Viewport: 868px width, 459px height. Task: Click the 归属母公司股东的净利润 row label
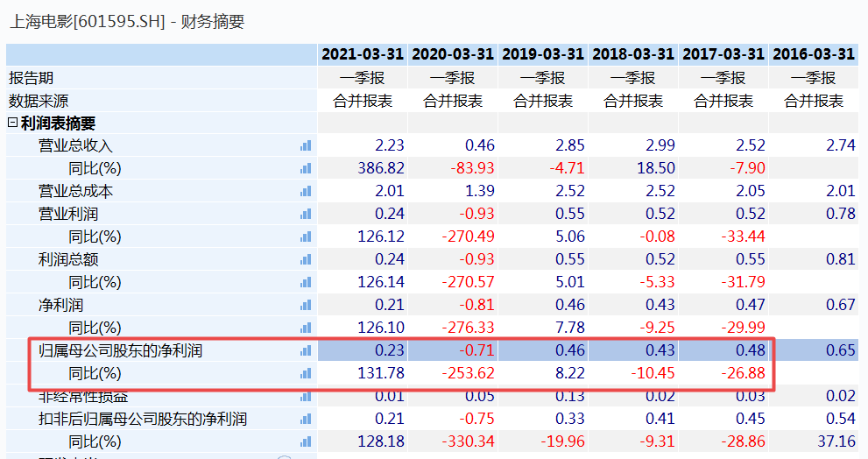coord(120,350)
